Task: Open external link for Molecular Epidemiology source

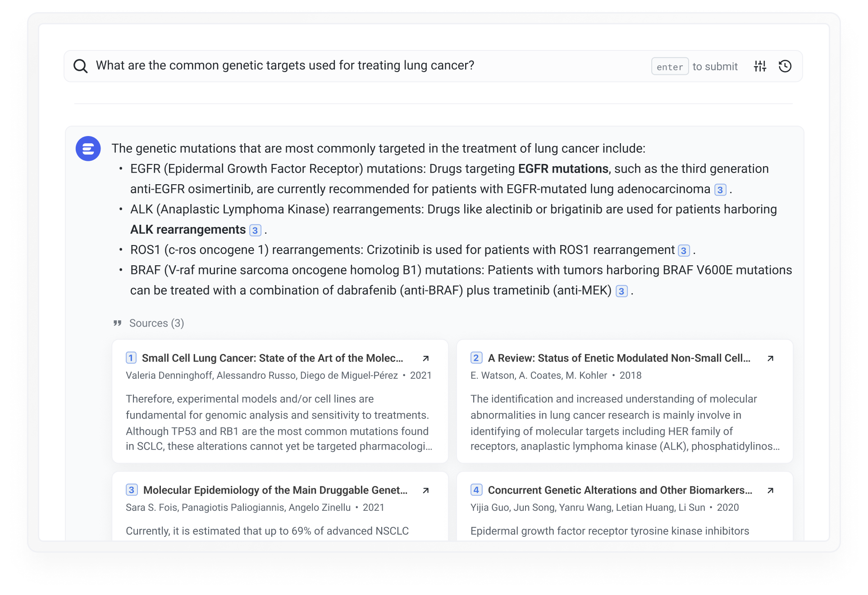Action: pyautogui.click(x=425, y=491)
